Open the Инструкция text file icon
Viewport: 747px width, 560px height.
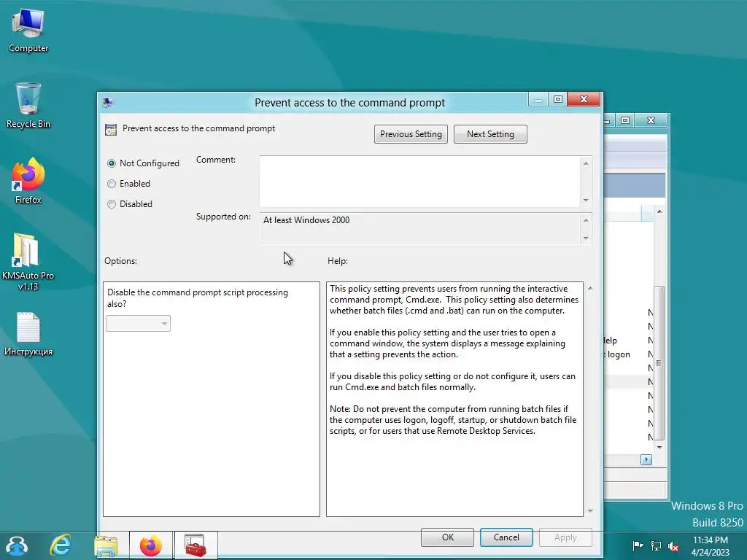click(x=28, y=333)
